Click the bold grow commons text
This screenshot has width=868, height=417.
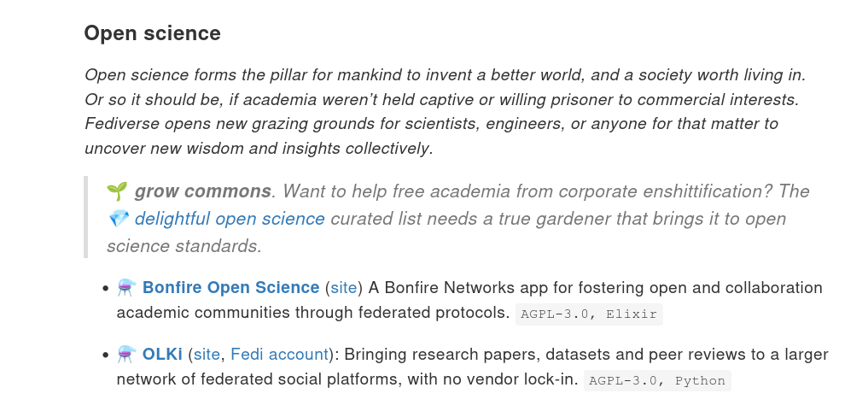(x=202, y=191)
